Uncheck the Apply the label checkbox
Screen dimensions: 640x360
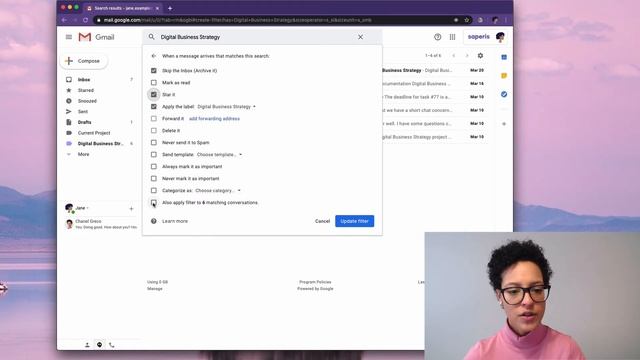tap(153, 107)
